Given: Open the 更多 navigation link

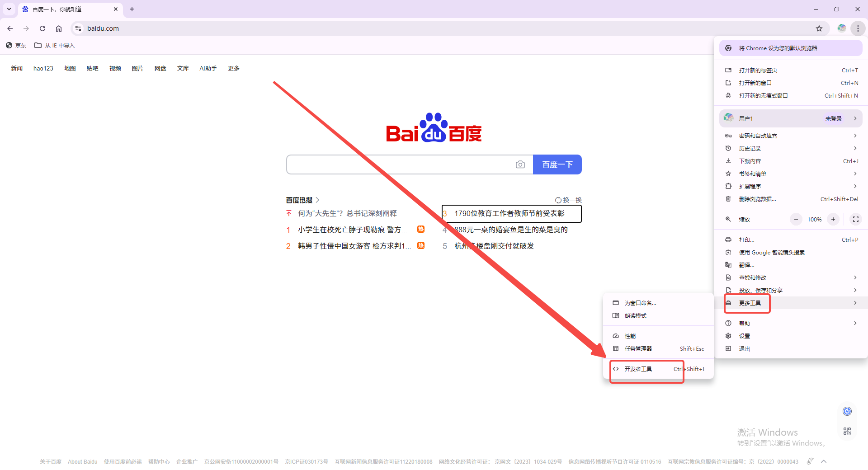Looking at the screenshot, I should click(234, 68).
